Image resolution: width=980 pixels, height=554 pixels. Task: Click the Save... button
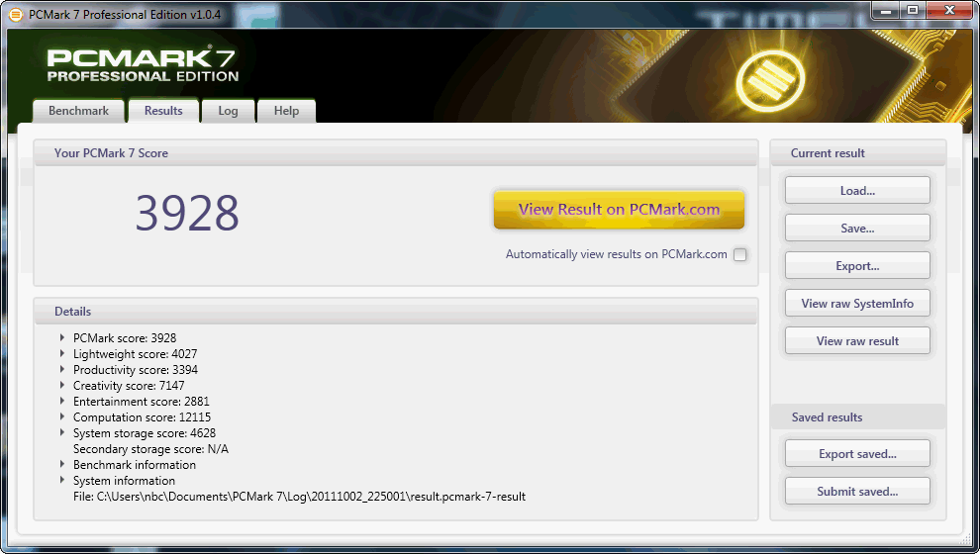pyautogui.click(x=857, y=228)
